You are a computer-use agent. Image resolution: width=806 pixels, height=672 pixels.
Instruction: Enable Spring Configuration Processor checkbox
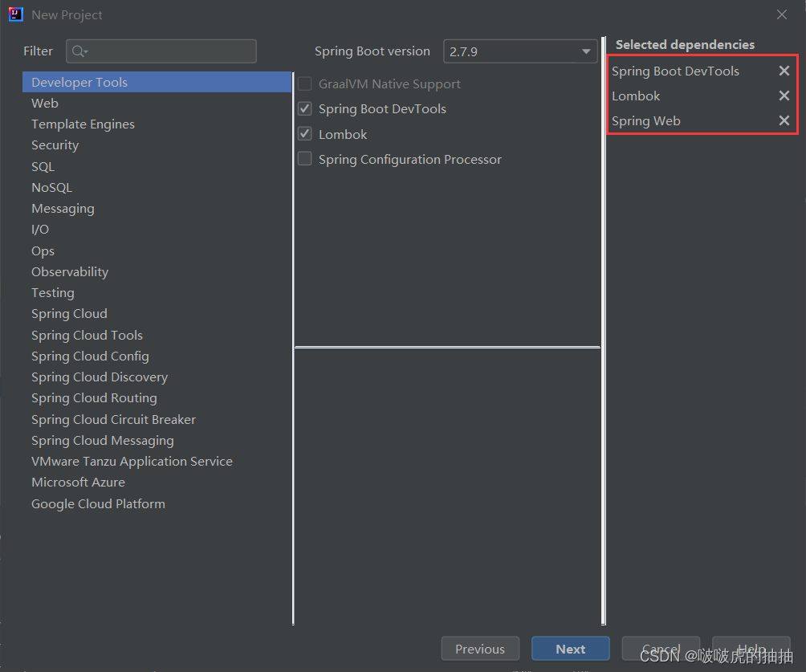tap(305, 159)
